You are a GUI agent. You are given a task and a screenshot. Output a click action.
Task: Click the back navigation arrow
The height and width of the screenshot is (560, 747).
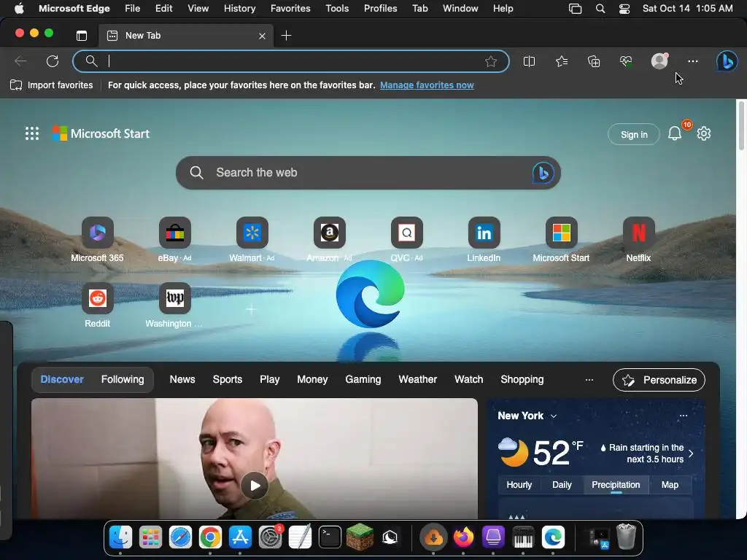tap(20, 61)
